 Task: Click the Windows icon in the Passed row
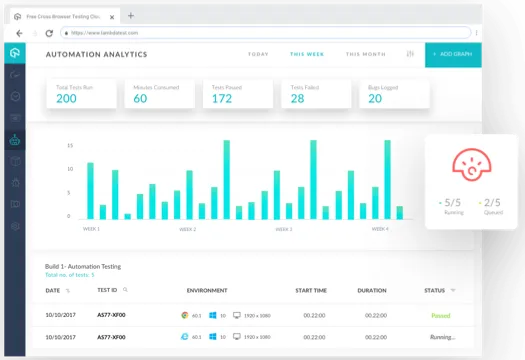(213, 315)
